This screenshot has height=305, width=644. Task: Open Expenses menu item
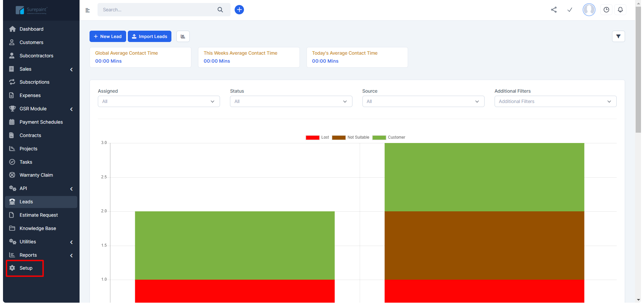(41, 95)
